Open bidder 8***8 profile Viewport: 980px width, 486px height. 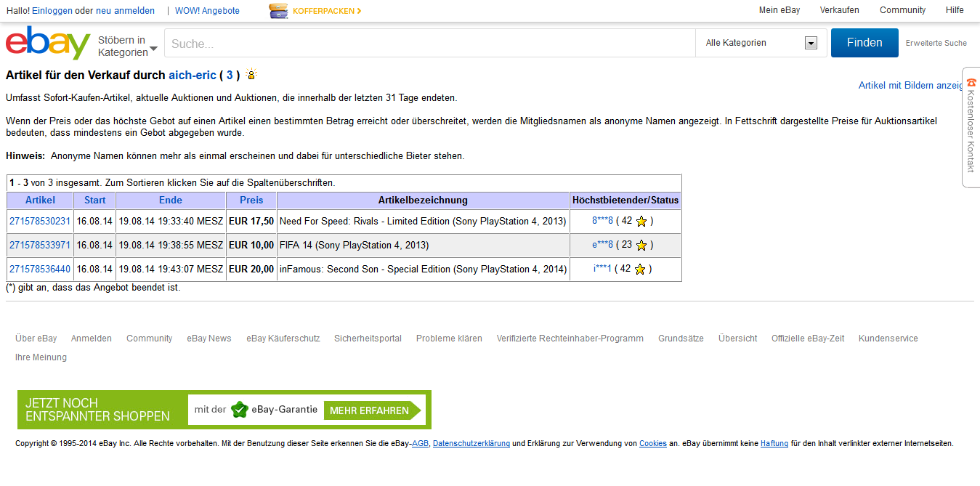603,222
